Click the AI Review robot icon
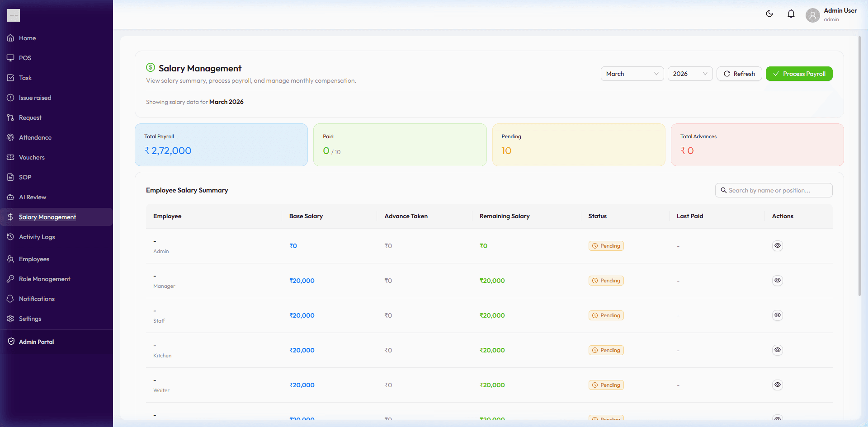 pos(10,197)
